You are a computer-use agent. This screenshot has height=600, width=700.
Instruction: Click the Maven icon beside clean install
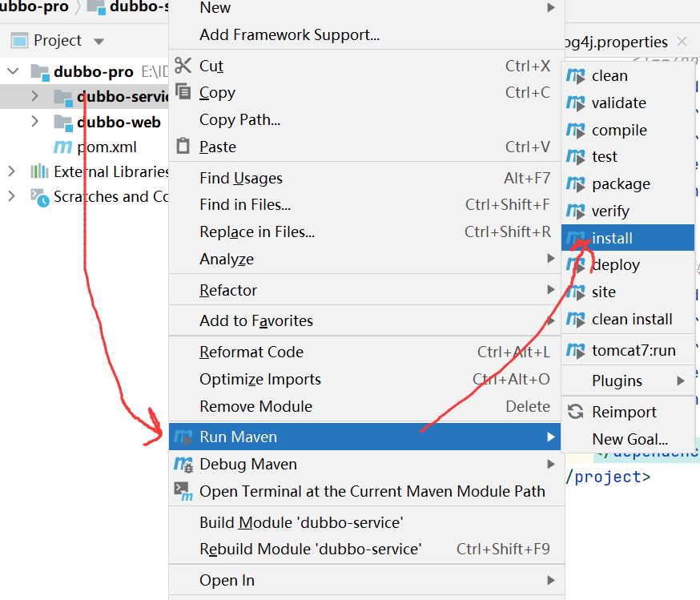click(575, 319)
